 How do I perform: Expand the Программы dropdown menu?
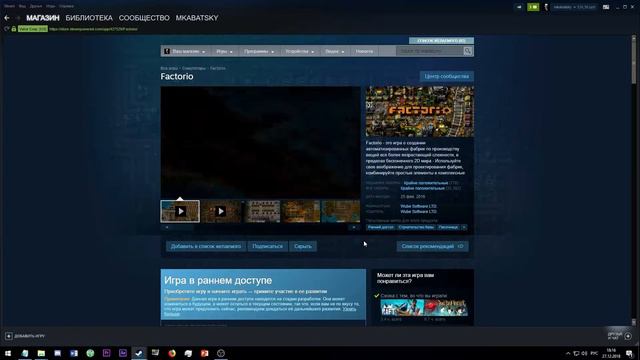click(x=259, y=51)
